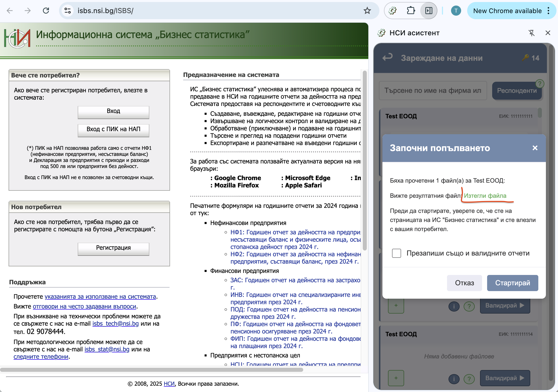
Task: Open the отговори на често задавани въпроси link
Action: coord(85,306)
